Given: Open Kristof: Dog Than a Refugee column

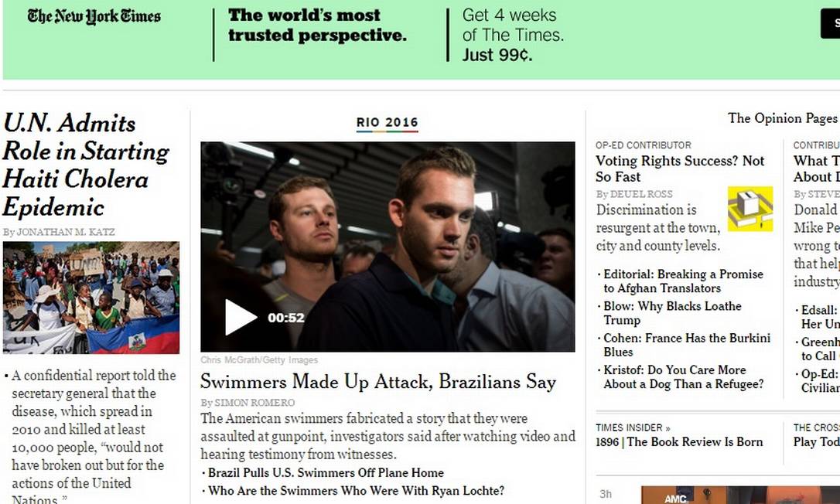Looking at the screenshot, I should [x=684, y=377].
